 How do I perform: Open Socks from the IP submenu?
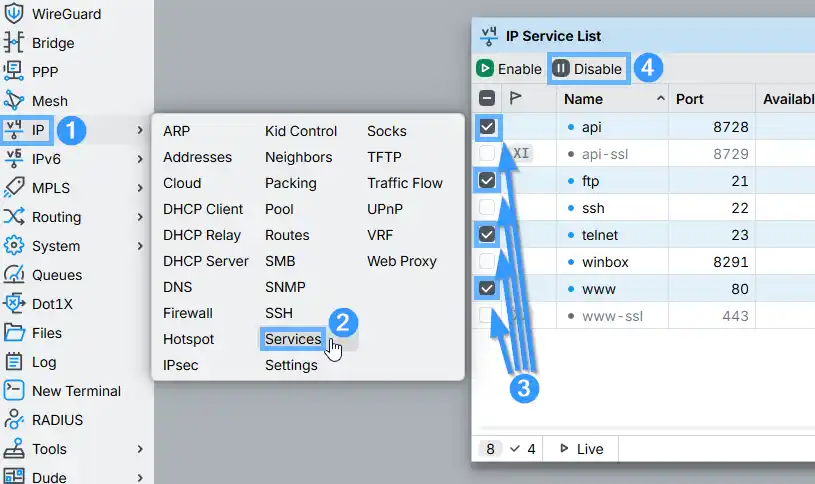point(387,131)
